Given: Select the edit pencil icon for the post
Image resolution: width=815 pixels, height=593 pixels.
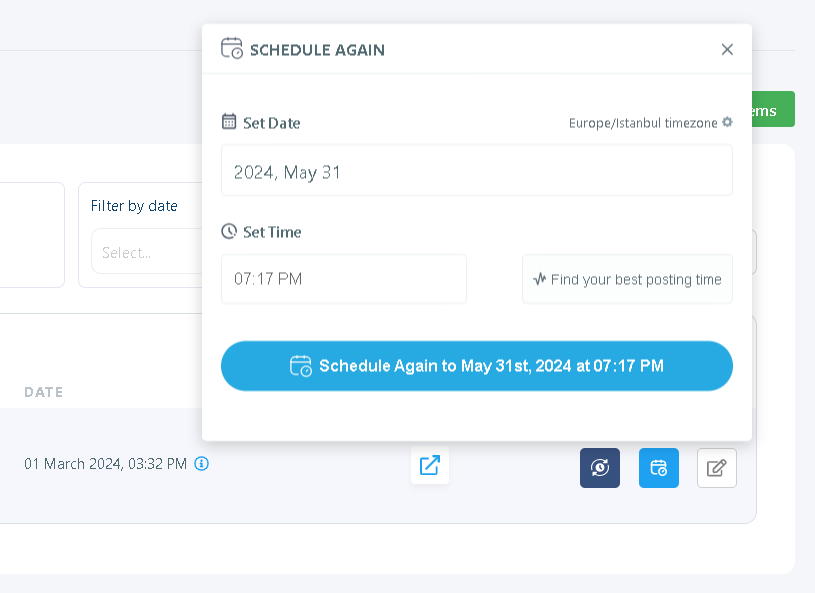Looking at the screenshot, I should coord(716,467).
